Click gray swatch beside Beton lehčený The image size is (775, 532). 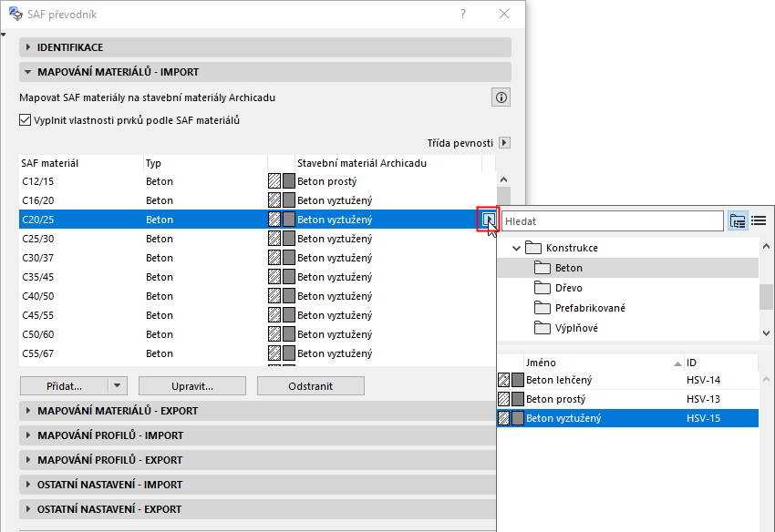[x=518, y=380]
